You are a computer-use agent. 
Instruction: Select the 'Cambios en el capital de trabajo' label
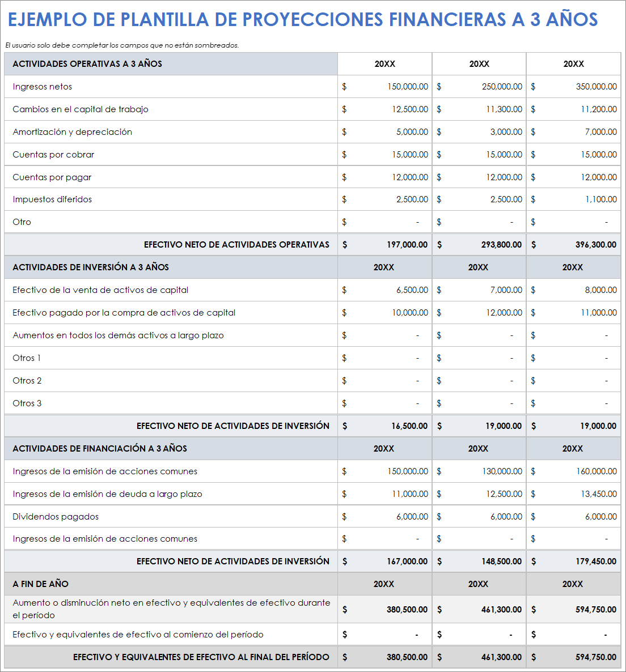80,109
